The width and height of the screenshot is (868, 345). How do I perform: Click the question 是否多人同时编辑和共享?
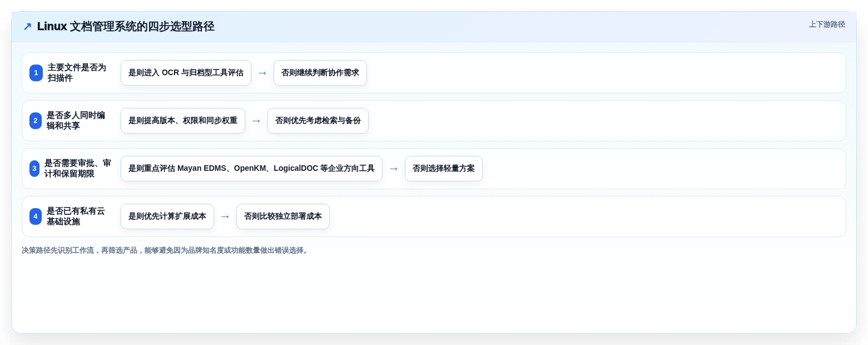[76, 121]
